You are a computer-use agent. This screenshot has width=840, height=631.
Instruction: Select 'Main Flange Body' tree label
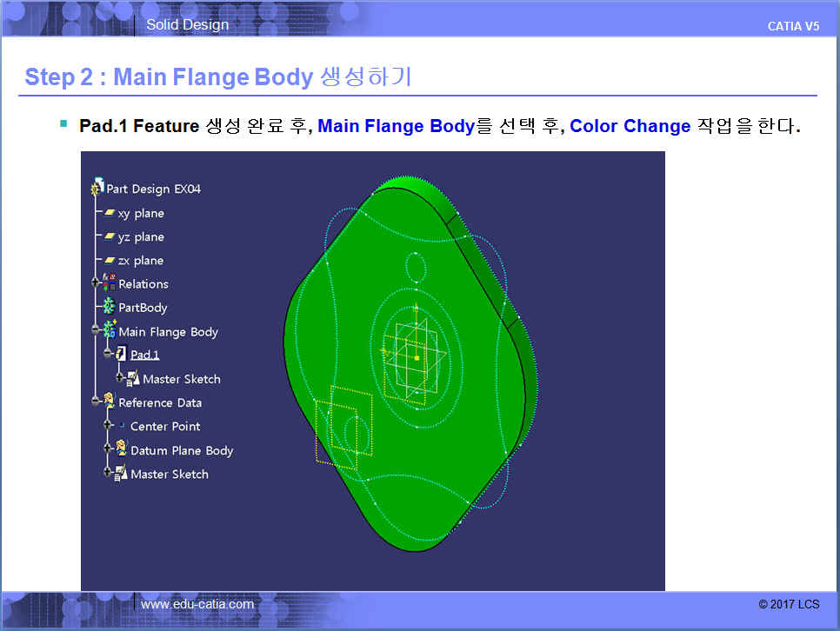[x=168, y=332]
